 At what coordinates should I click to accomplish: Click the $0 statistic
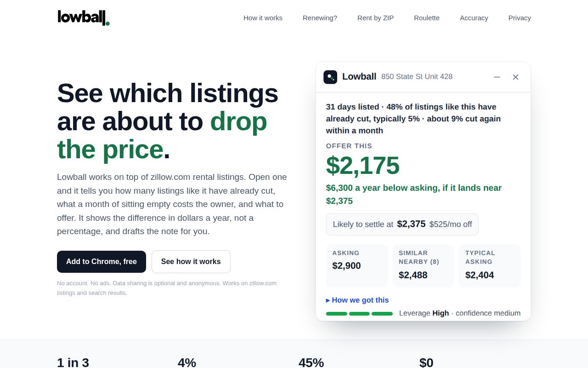[426, 362]
